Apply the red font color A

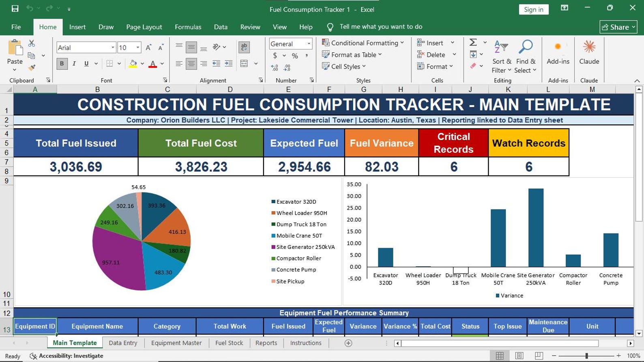(x=153, y=64)
